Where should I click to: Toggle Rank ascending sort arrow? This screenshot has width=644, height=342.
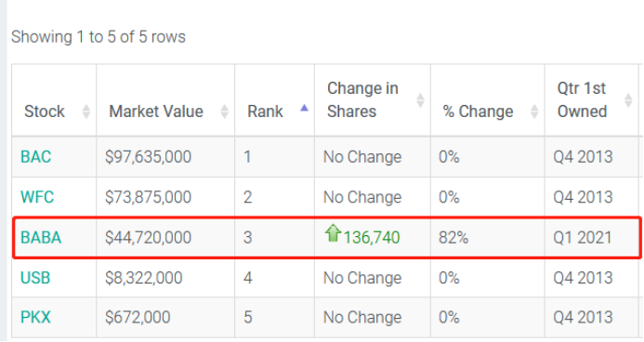(304, 108)
